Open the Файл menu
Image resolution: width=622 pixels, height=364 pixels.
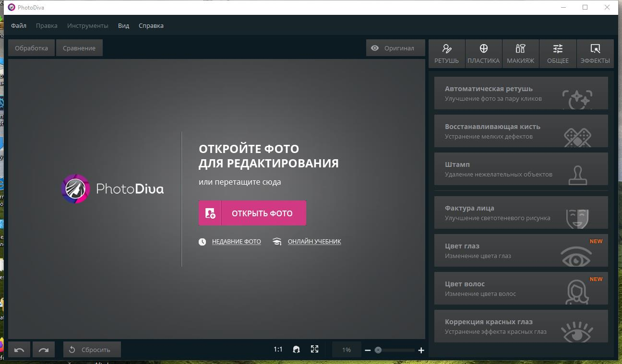tap(19, 25)
